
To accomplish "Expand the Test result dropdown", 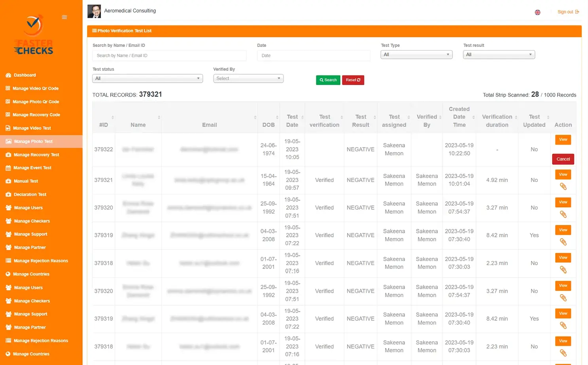I will (498, 54).
